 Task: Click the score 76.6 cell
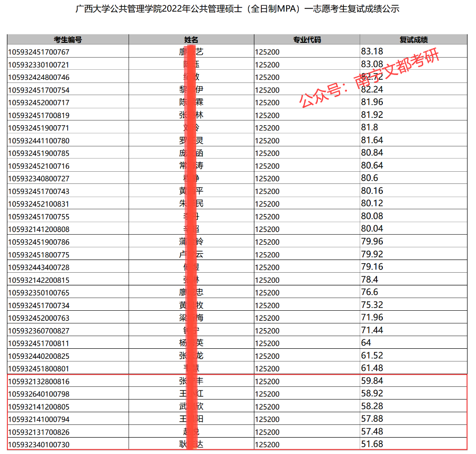click(369, 292)
